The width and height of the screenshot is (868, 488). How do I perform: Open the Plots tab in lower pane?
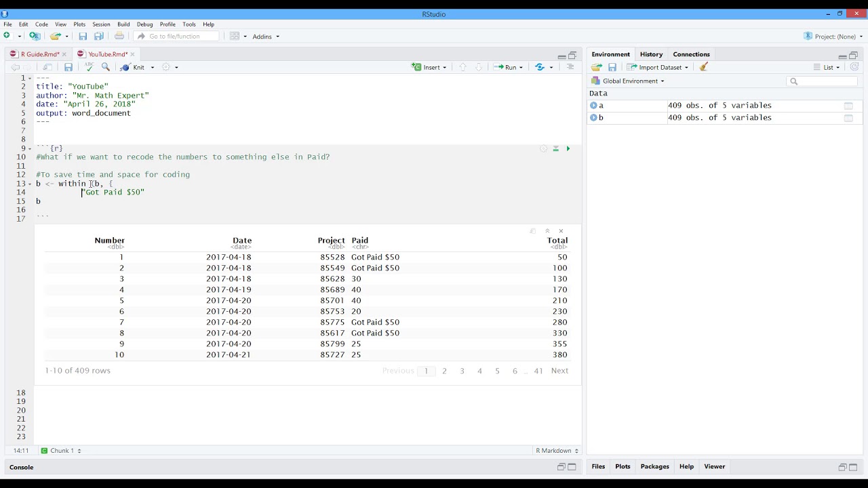[623, 466]
